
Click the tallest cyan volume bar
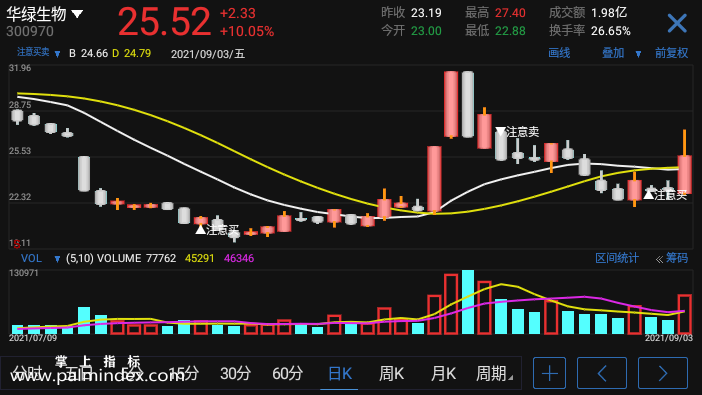point(468,302)
